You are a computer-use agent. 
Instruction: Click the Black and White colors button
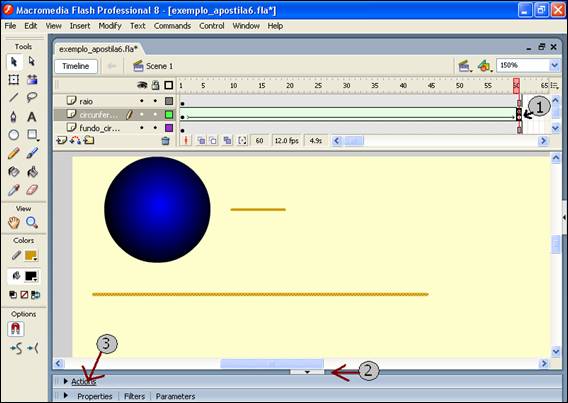click(13, 295)
